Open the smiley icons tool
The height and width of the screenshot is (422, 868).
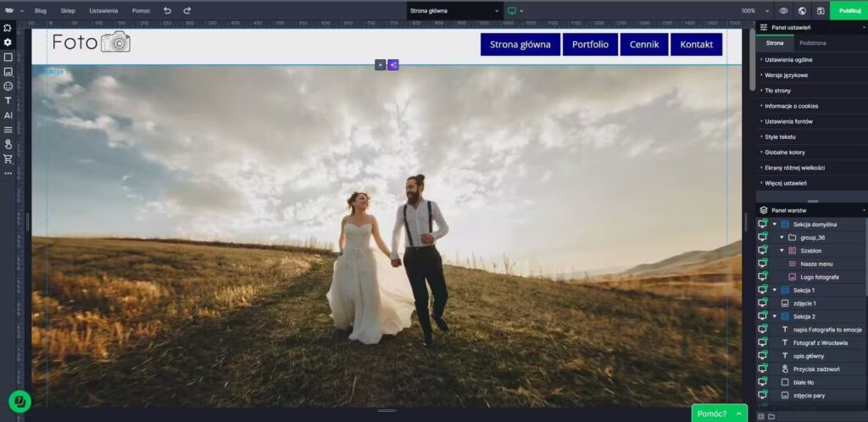8,86
